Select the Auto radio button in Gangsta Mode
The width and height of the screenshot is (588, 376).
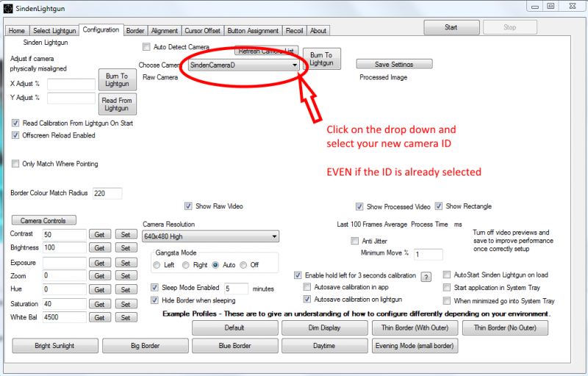(215, 264)
